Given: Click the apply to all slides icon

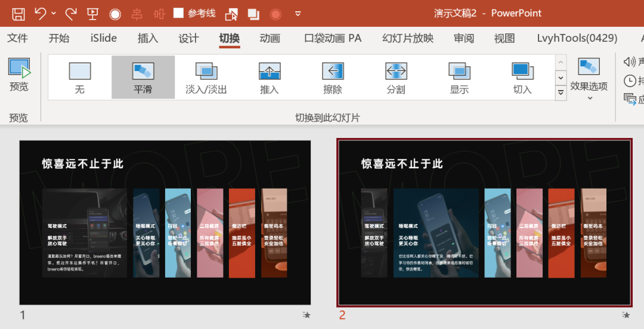Looking at the screenshot, I should point(630,99).
